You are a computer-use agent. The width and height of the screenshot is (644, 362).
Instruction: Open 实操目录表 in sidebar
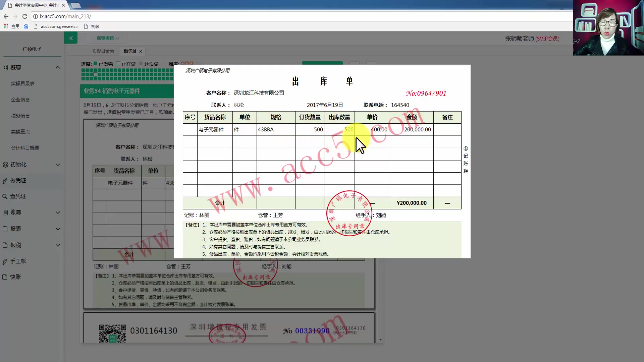coord(23,83)
